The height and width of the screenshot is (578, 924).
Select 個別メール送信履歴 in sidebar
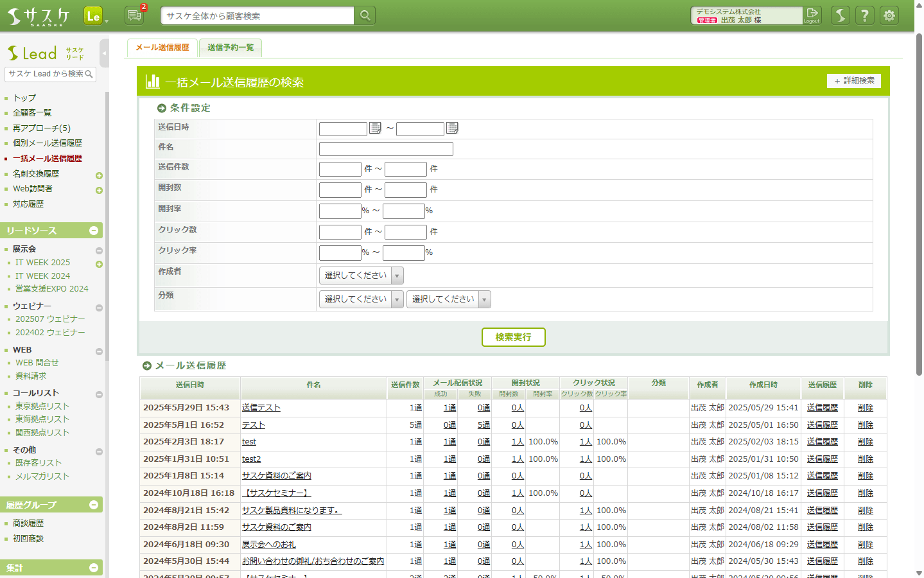48,143
